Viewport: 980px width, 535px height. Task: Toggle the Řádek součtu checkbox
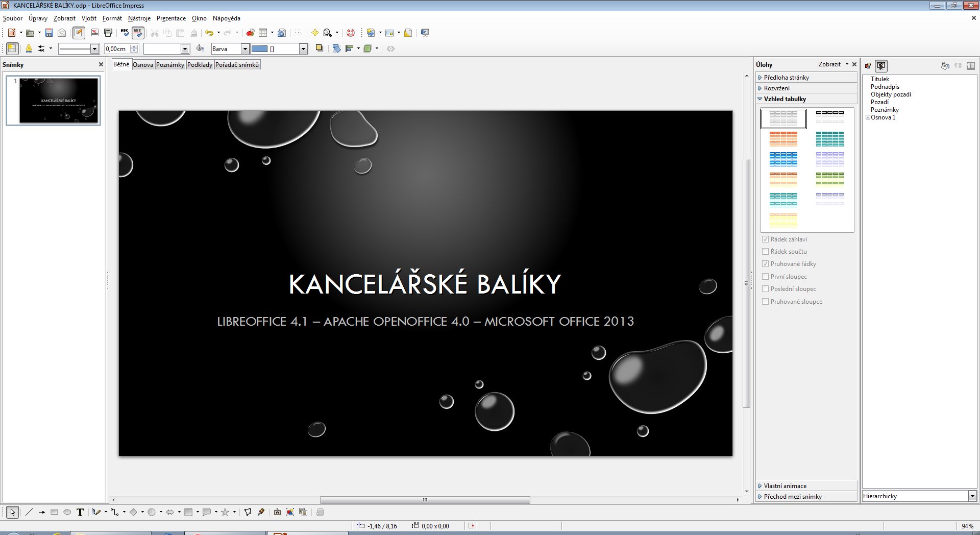point(765,251)
